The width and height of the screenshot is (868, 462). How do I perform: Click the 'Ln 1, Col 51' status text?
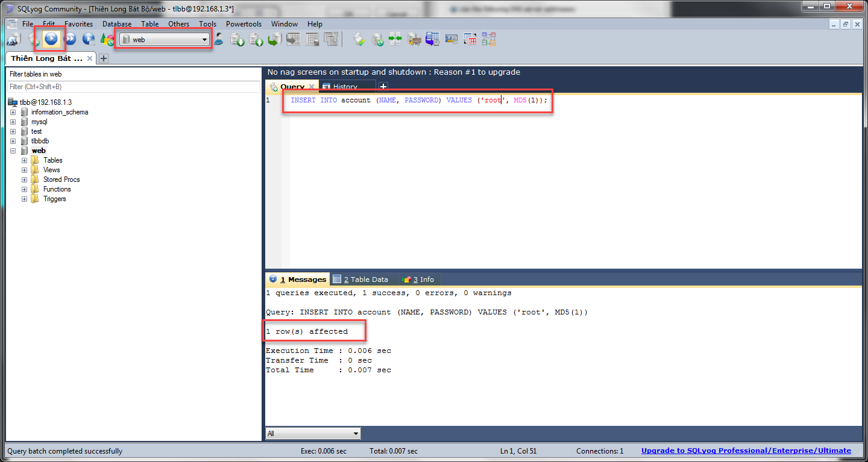[x=518, y=451]
